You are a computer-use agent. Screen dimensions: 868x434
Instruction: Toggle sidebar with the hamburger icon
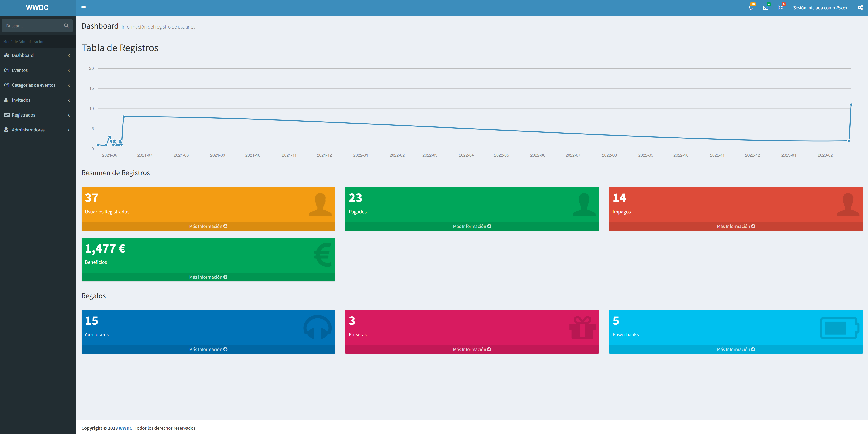tap(84, 8)
